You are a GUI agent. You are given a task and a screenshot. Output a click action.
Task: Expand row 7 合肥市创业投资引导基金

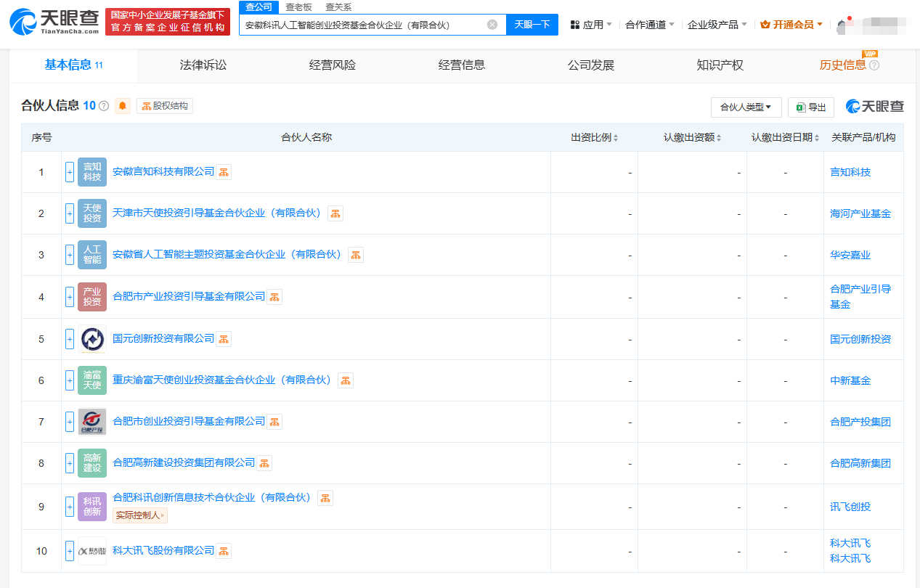(x=70, y=422)
